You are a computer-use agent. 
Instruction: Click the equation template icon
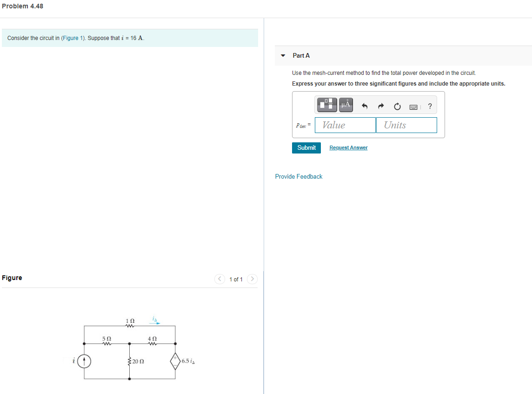point(326,105)
